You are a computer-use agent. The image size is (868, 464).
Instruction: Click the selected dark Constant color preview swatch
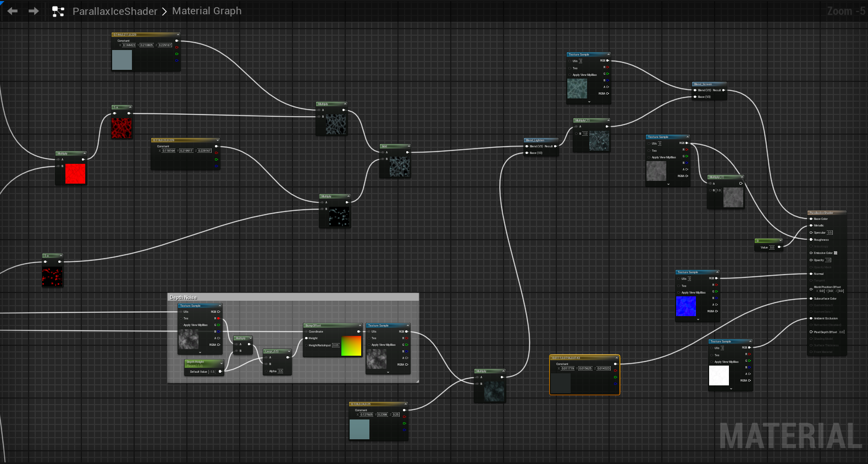click(x=561, y=383)
